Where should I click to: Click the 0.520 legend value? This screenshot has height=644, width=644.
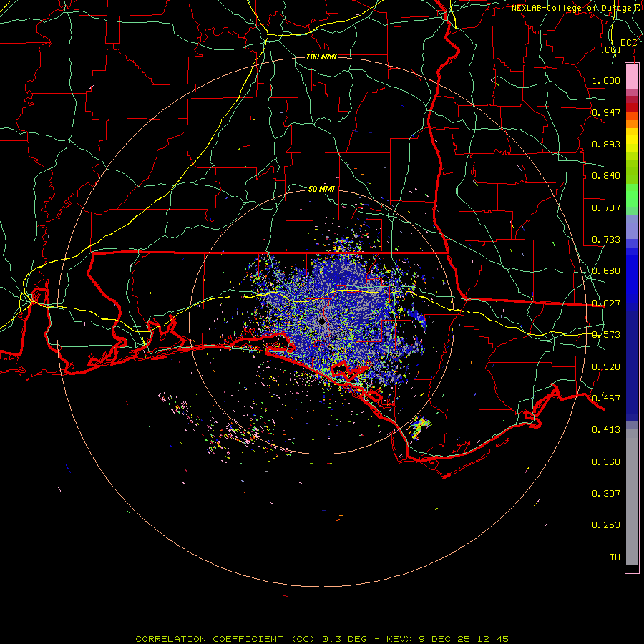606,366
